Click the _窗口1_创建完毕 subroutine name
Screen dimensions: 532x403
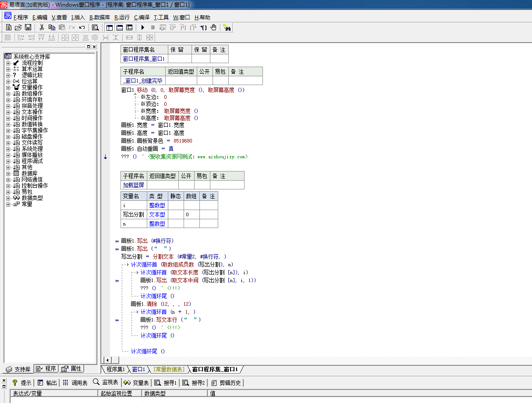coord(143,81)
